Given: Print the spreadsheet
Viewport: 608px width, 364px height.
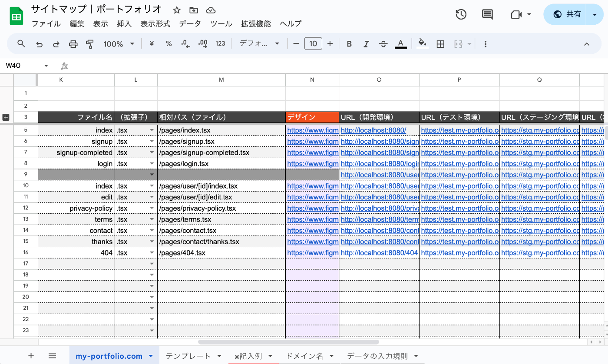Looking at the screenshot, I should coord(73,44).
